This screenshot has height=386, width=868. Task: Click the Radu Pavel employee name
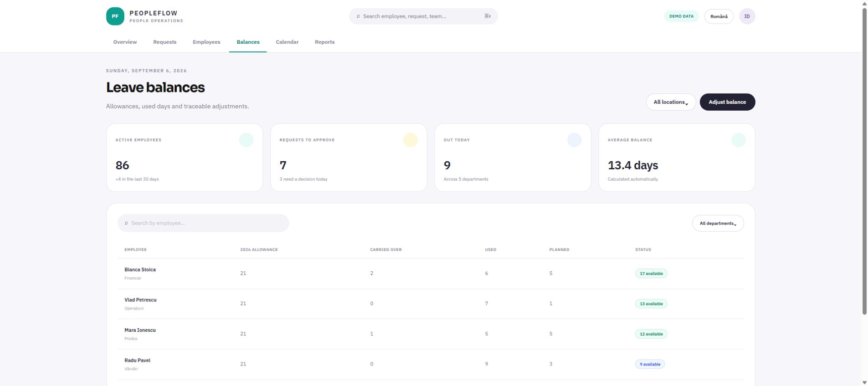(137, 361)
